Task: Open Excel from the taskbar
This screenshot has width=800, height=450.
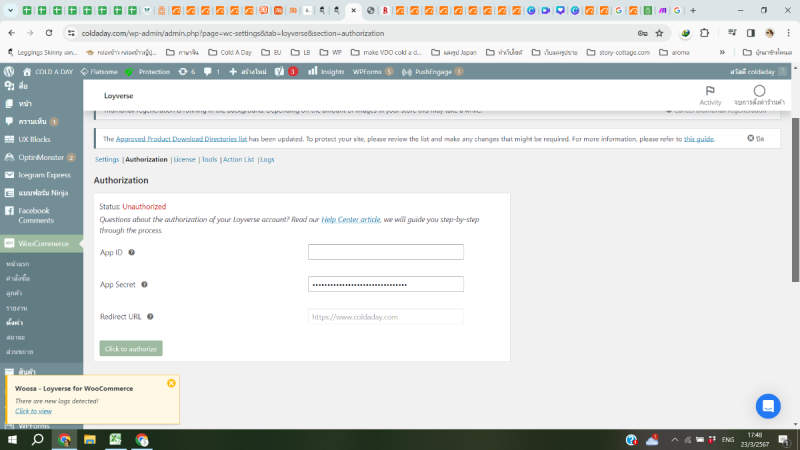Action: 115,439
